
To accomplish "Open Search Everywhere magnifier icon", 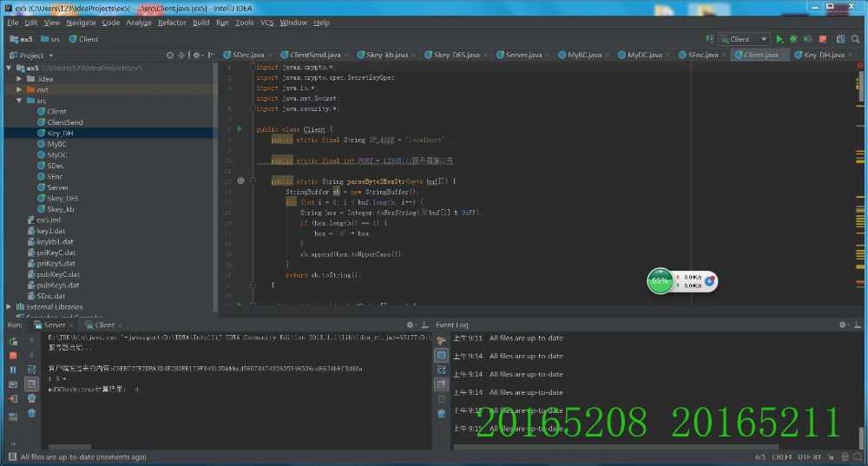I will click(855, 39).
